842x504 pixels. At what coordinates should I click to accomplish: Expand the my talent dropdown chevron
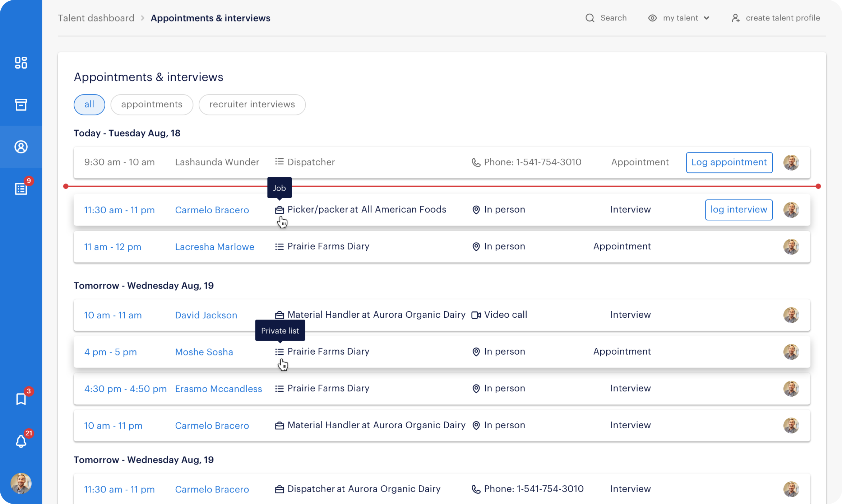click(x=707, y=18)
